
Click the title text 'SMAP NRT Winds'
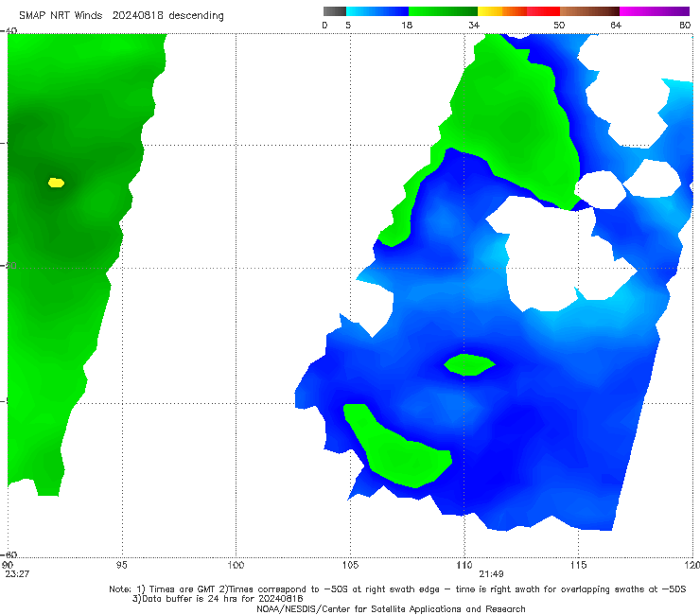pyautogui.click(x=61, y=15)
